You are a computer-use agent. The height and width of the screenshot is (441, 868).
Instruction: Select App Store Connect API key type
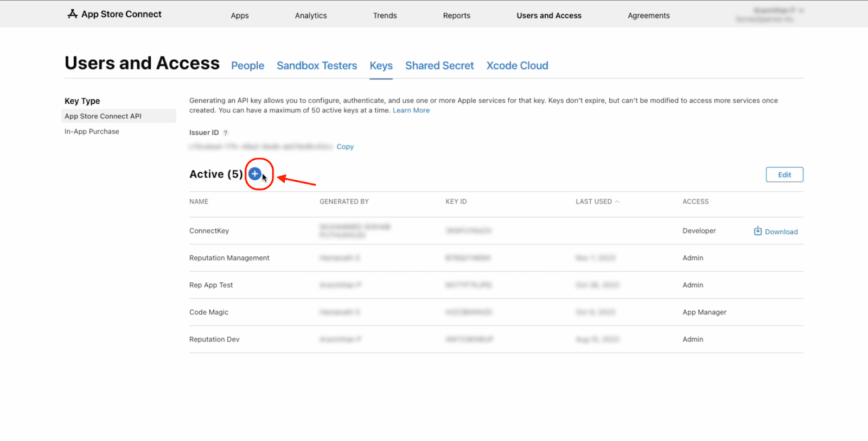coord(103,116)
